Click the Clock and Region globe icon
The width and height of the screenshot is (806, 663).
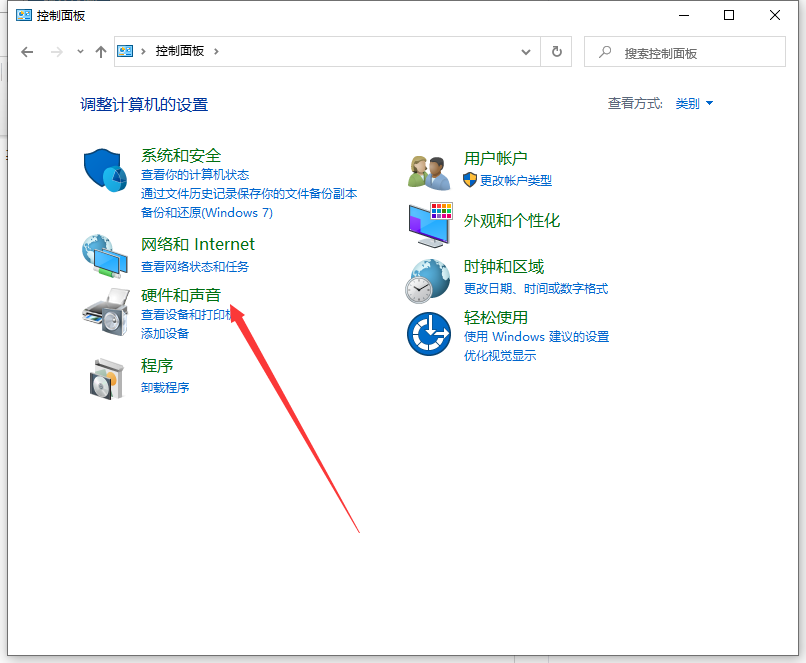pyautogui.click(x=428, y=279)
